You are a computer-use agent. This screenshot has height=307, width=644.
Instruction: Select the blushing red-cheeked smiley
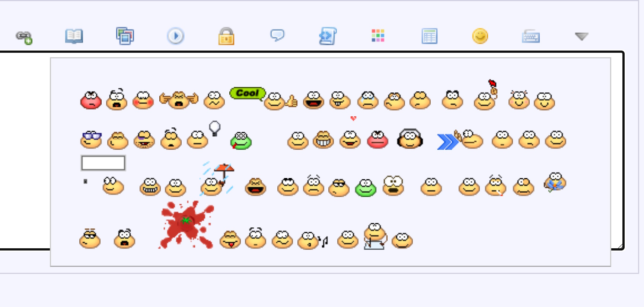143,100
